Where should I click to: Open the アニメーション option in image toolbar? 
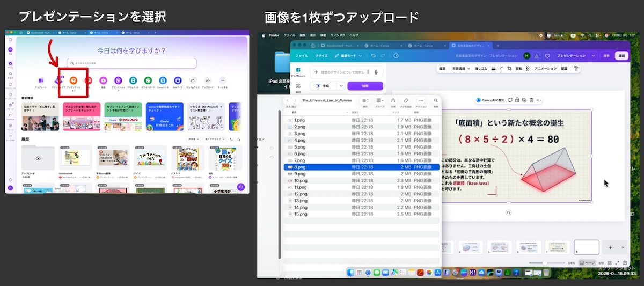(x=545, y=69)
